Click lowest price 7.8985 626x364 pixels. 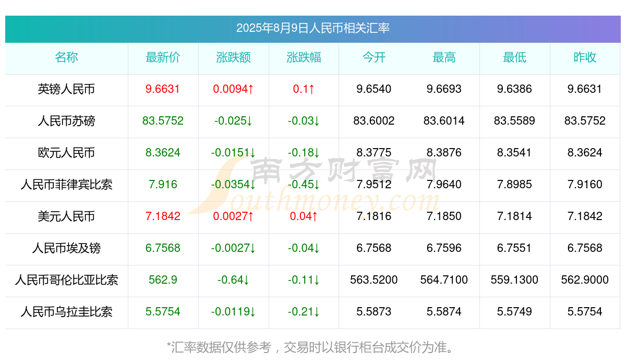pyautogui.click(x=514, y=185)
